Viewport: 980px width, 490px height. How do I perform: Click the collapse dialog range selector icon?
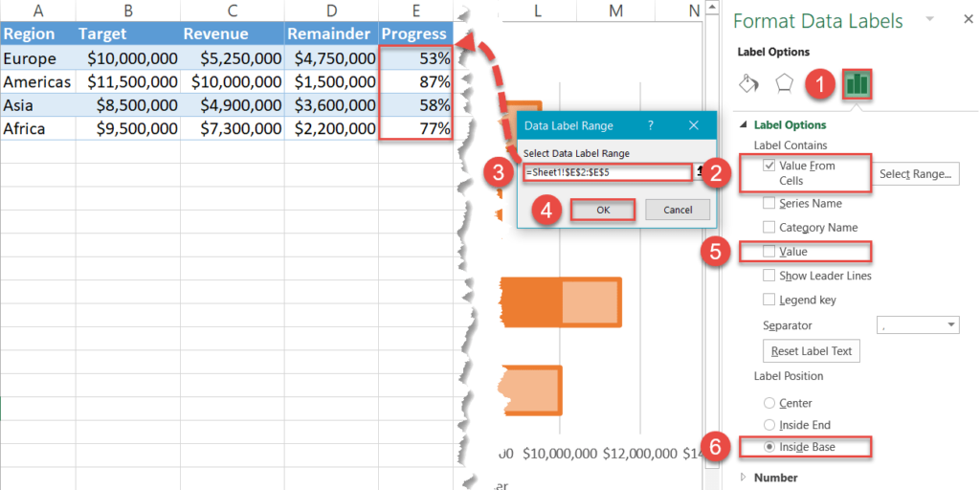pos(701,173)
